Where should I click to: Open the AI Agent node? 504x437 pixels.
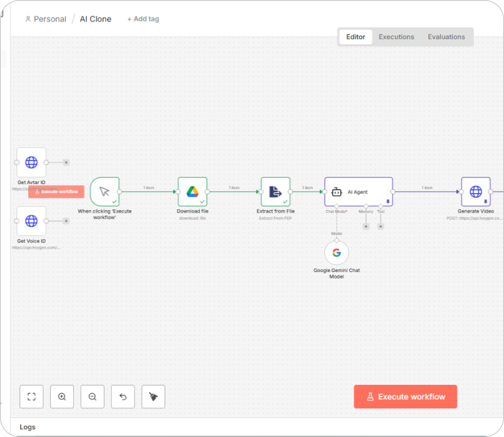point(358,192)
